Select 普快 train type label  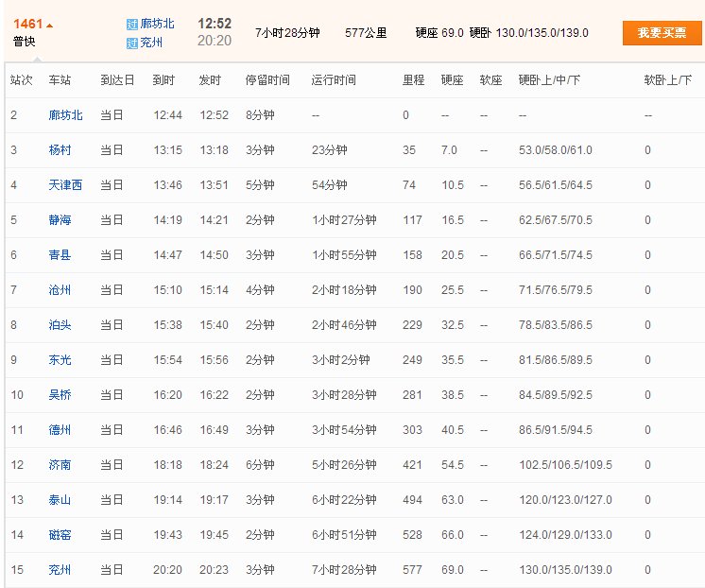pyautogui.click(x=25, y=42)
